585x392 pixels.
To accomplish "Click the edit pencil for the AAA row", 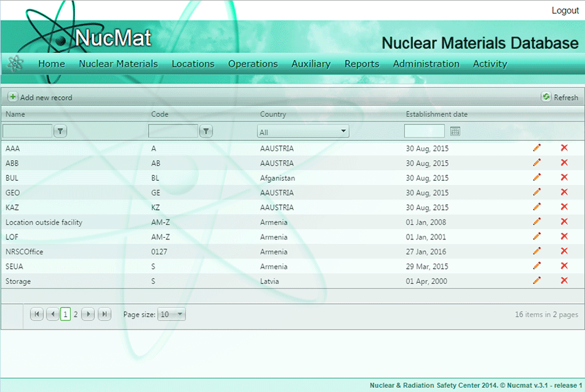I will click(537, 147).
